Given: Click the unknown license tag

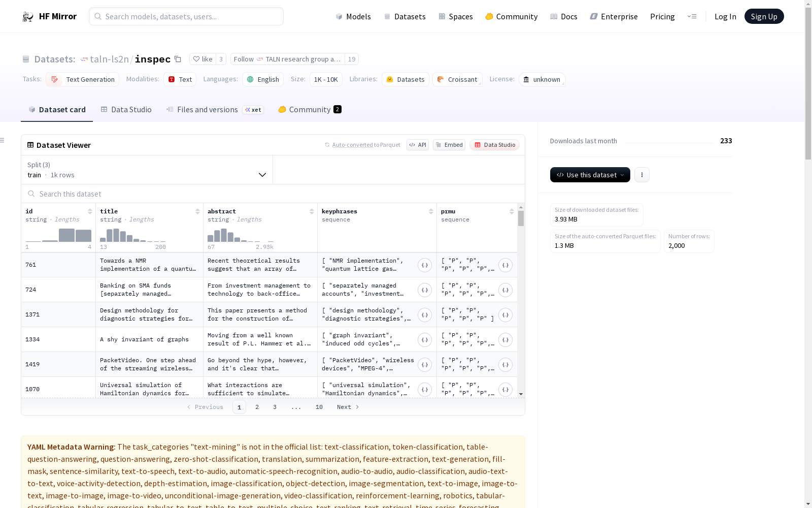Looking at the screenshot, I should pos(542,79).
